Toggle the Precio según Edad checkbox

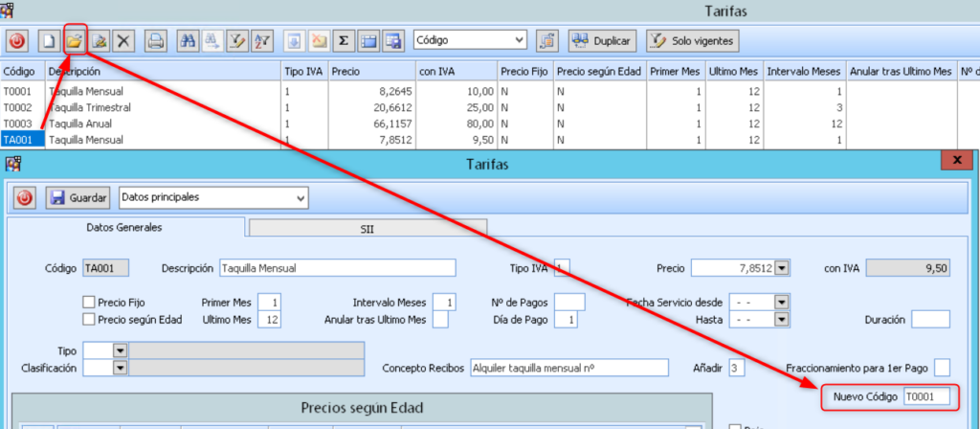[89, 319]
